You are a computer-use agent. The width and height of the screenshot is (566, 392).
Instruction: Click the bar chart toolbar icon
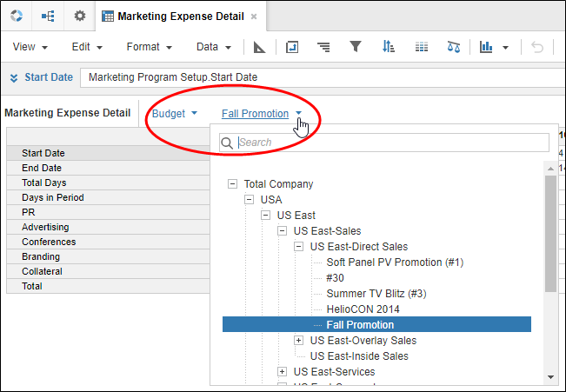(486, 47)
